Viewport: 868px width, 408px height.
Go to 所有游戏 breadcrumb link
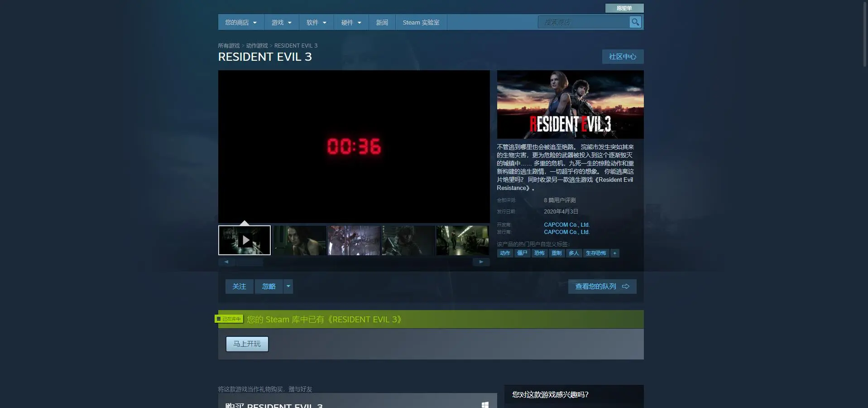pyautogui.click(x=229, y=46)
